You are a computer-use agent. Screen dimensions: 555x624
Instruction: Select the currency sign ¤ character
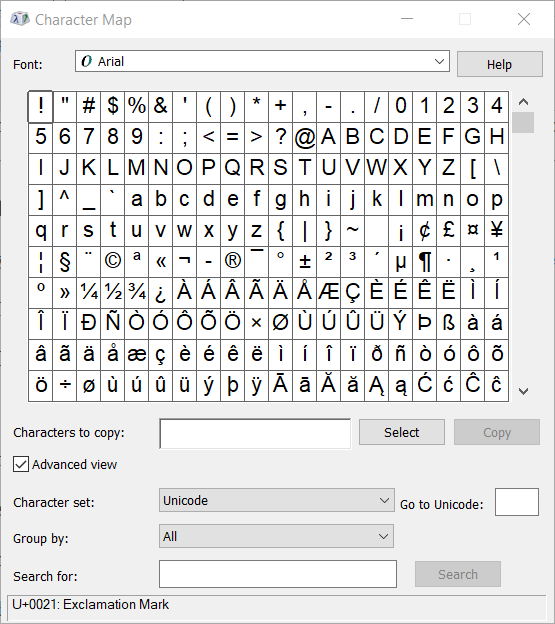[472, 230]
